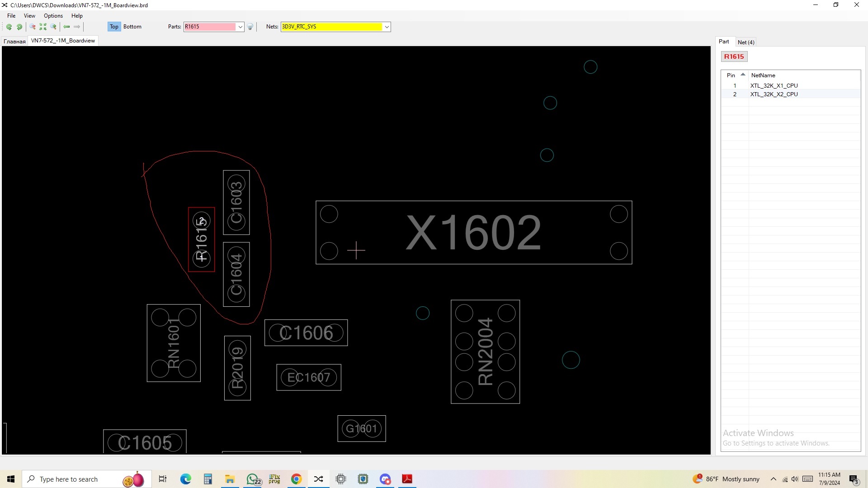Open Adobe Acrobat from the taskbar
This screenshot has width=868, height=488.
(x=407, y=479)
